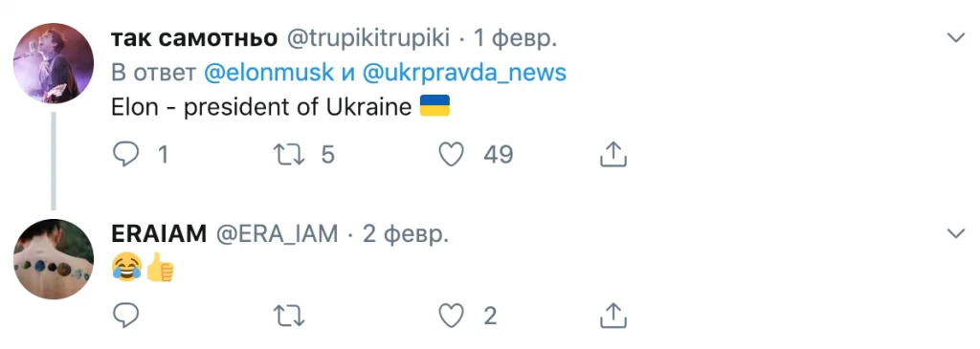Open the @ukrpravda_news mention link

coord(464,73)
